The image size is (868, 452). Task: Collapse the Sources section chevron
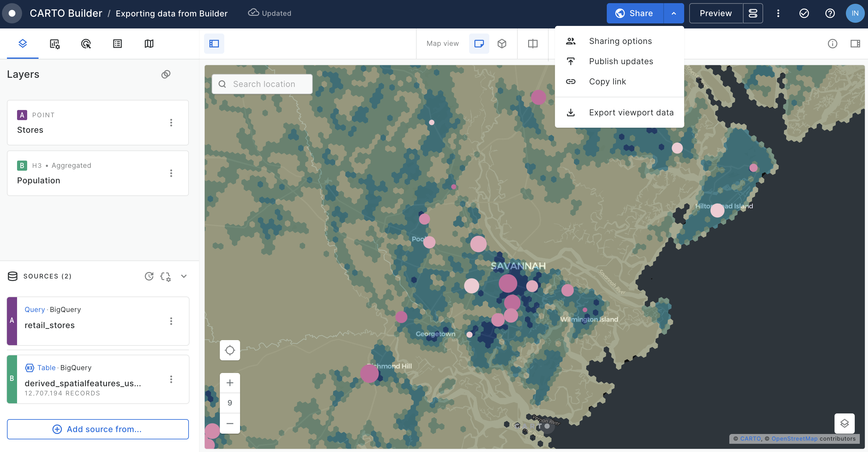(x=184, y=276)
